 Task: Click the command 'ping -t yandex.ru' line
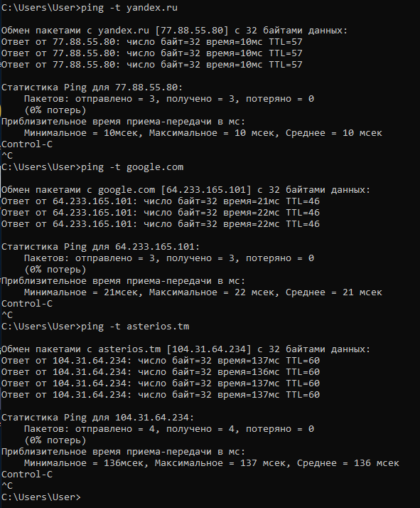[x=90, y=7]
